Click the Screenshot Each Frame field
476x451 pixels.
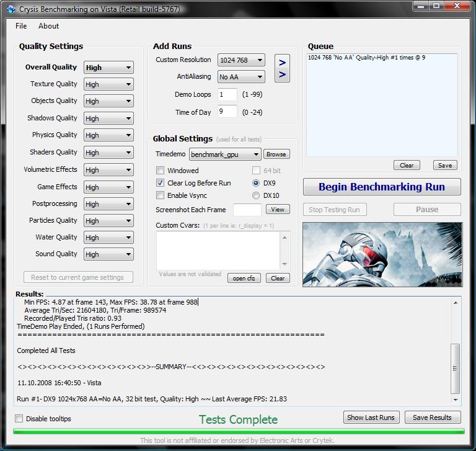(247, 210)
